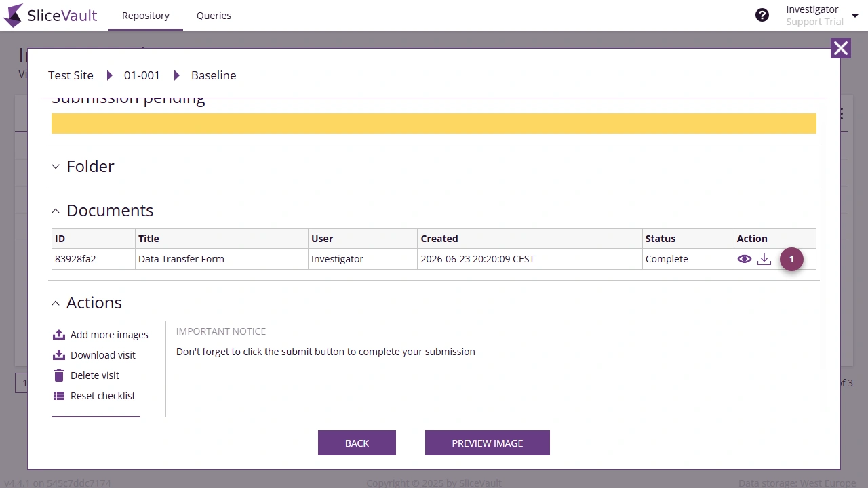
Task: Go to Test Site breadcrumb
Action: tap(71, 75)
